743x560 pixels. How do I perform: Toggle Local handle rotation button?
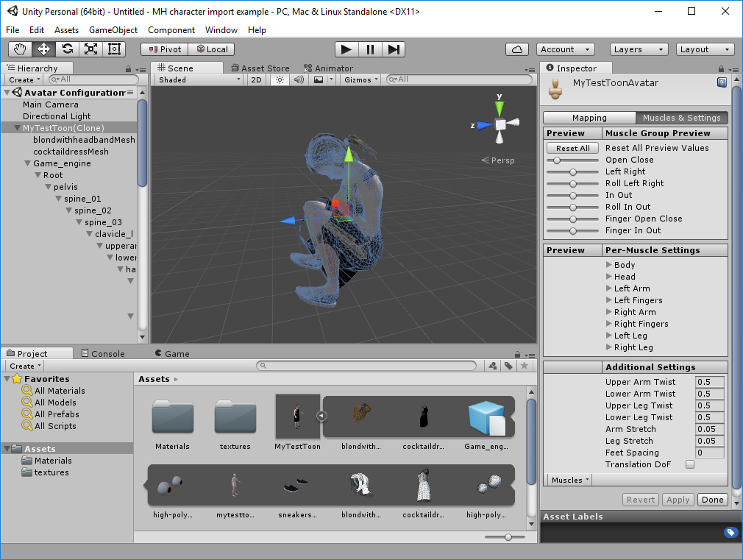[x=212, y=49]
